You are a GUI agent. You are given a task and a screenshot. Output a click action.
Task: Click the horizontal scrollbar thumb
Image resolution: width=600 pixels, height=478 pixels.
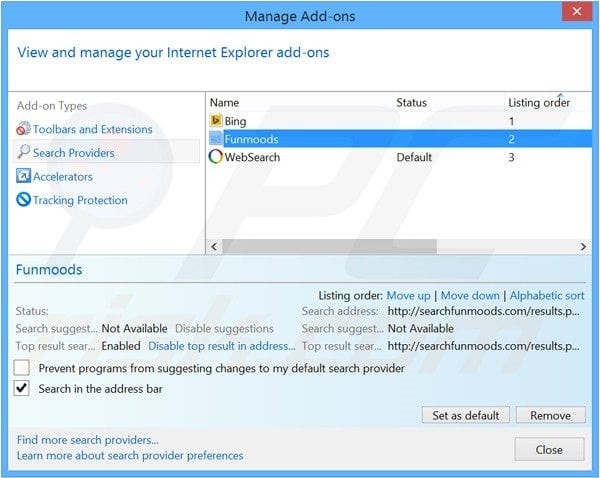tap(329, 246)
